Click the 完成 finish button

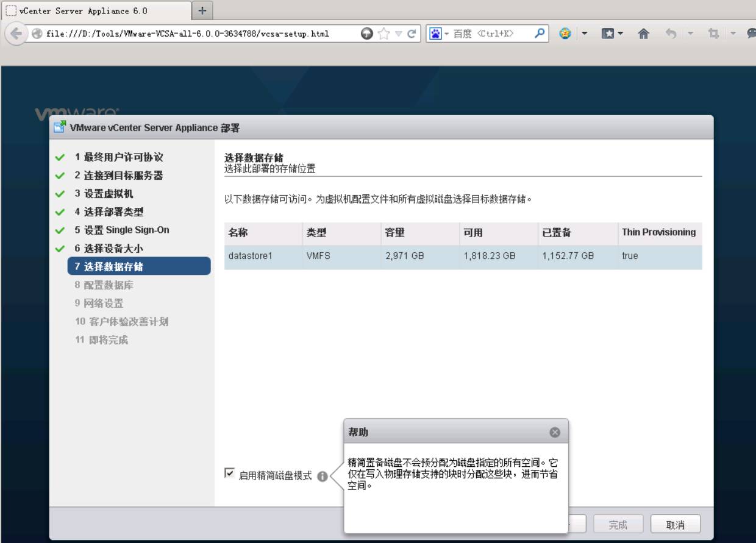(x=618, y=525)
